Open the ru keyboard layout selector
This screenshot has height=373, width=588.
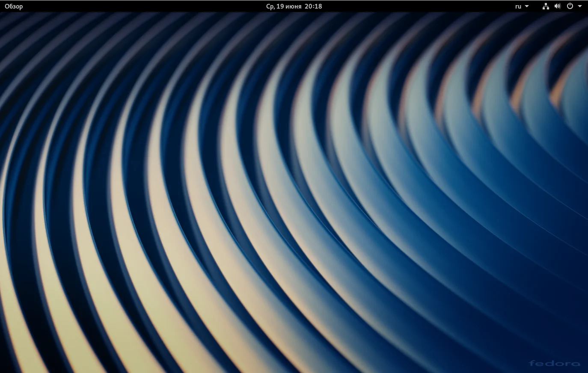click(522, 6)
